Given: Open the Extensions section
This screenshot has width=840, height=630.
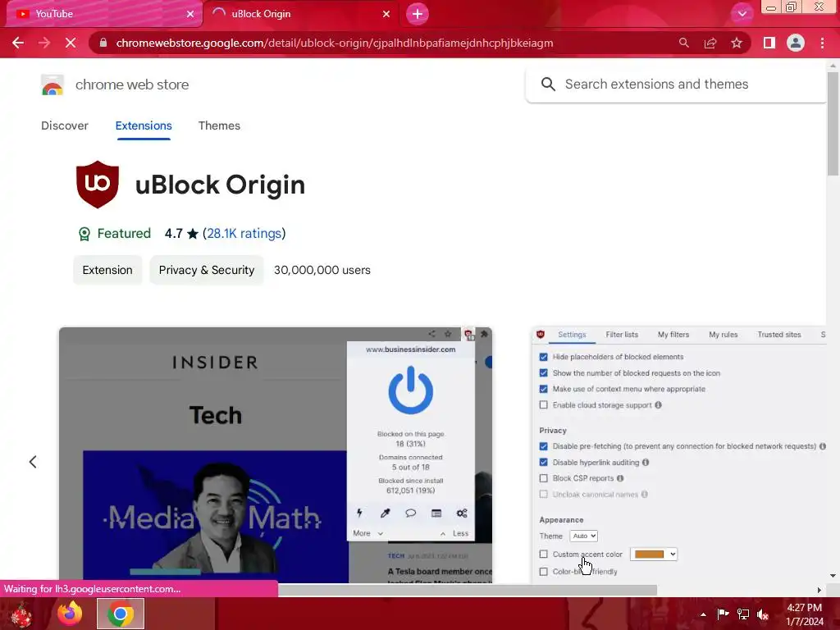Looking at the screenshot, I should pyautogui.click(x=144, y=126).
